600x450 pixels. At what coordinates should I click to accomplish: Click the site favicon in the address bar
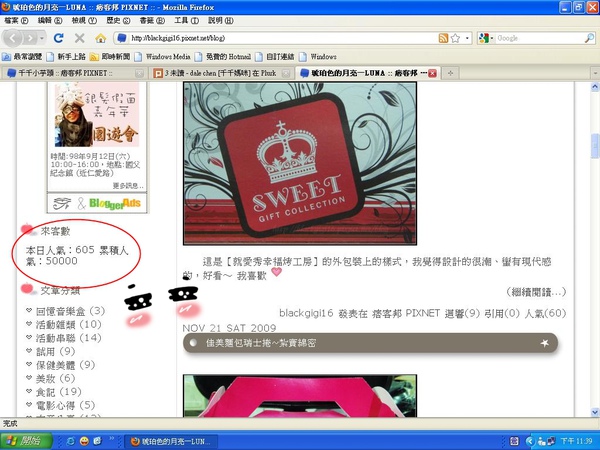pyautogui.click(x=122, y=38)
